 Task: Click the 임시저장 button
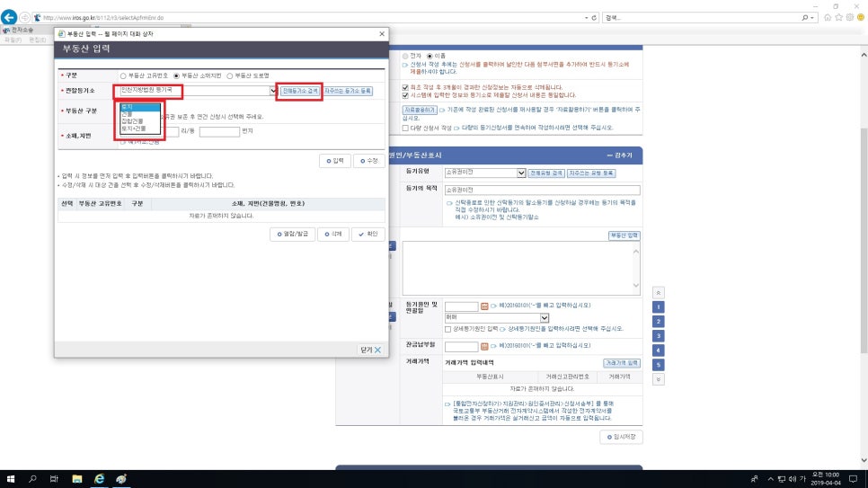tap(621, 437)
